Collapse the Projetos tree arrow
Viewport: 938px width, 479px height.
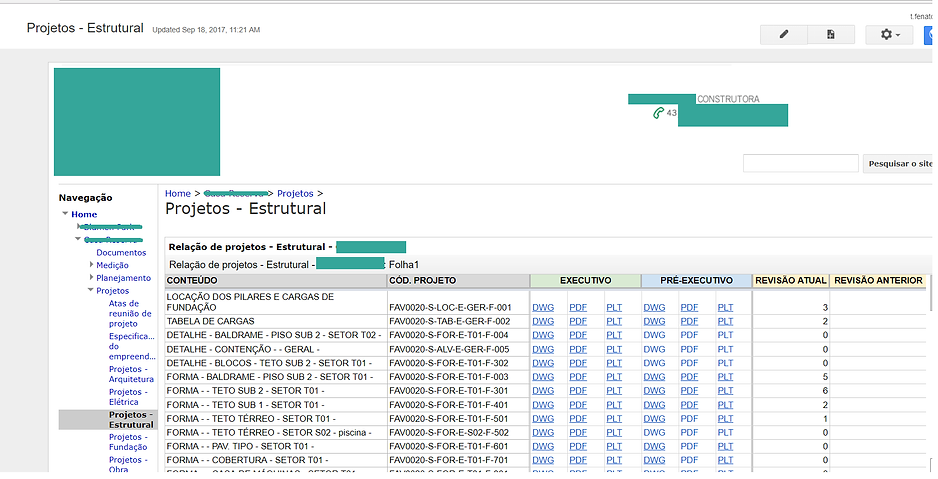point(91,290)
